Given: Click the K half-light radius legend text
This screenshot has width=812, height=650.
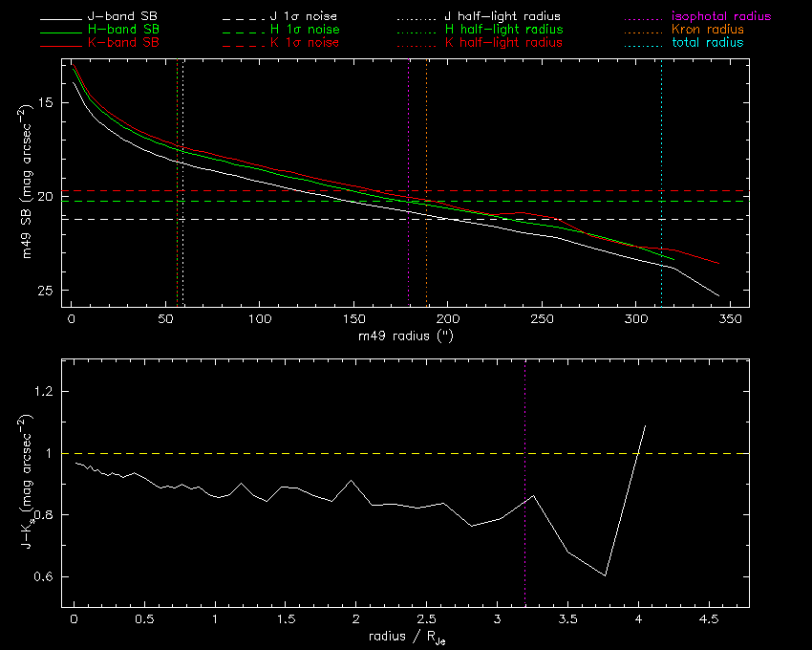Looking at the screenshot, I should (x=502, y=44).
